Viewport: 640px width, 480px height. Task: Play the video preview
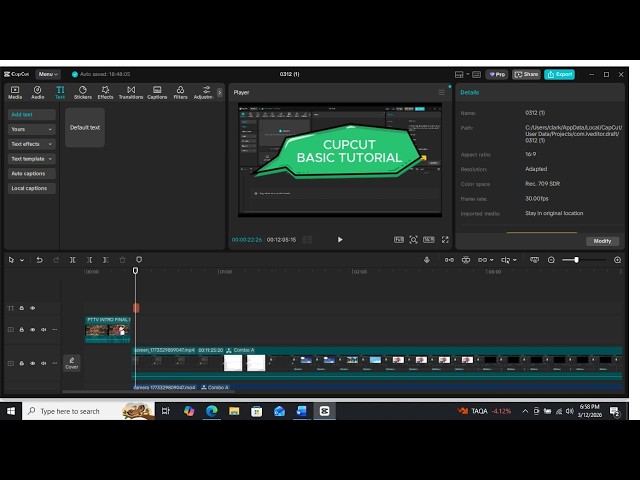click(340, 240)
